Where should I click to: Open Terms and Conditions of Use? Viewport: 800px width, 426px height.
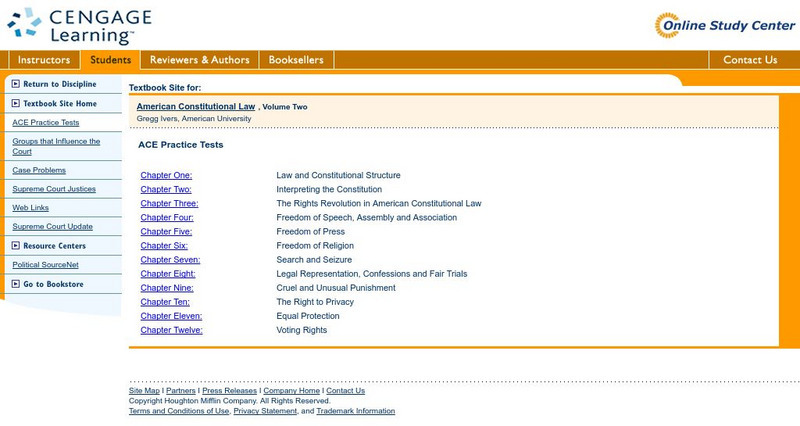point(179,411)
